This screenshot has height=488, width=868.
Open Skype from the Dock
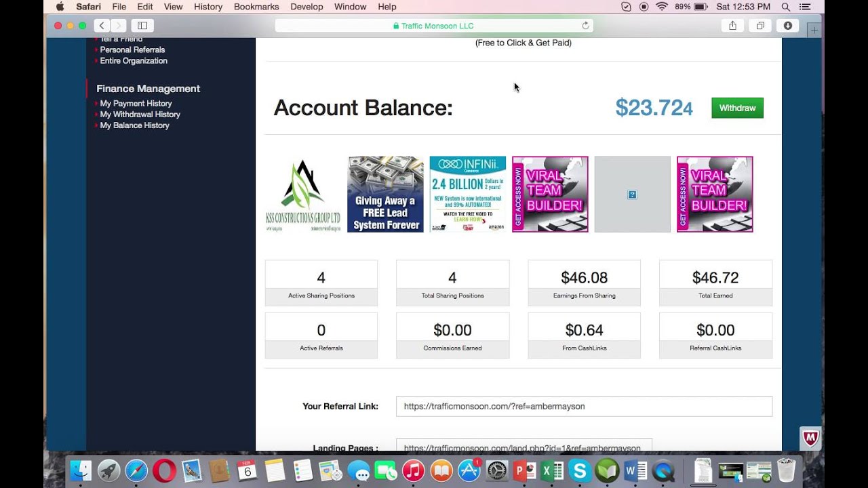[580, 470]
